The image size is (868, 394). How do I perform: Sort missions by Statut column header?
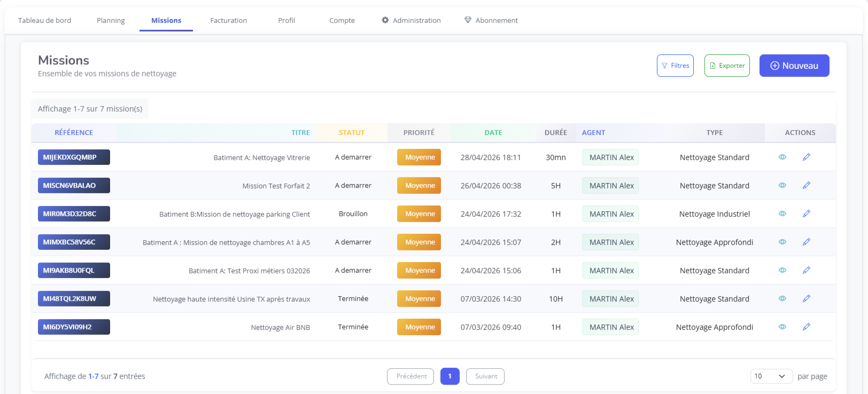(x=351, y=133)
